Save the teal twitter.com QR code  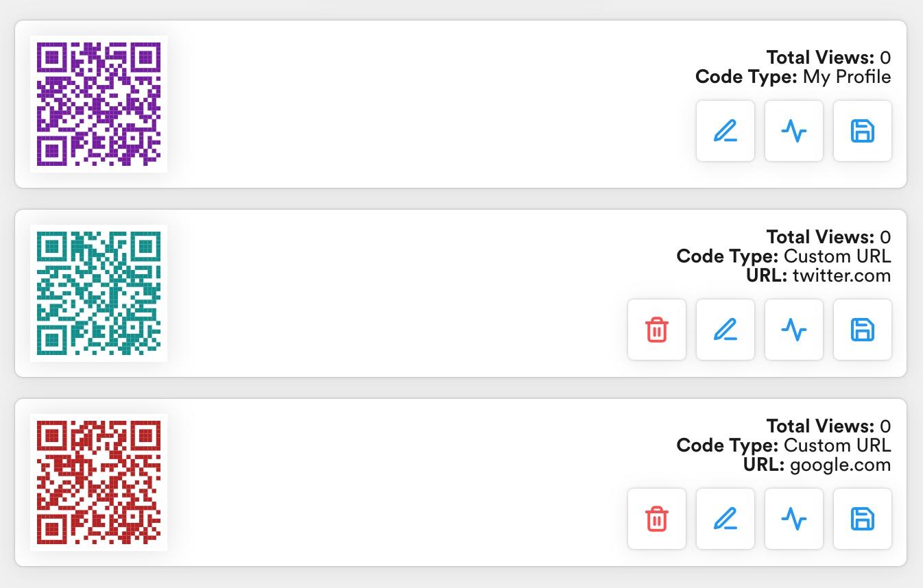(x=862, y=330)
